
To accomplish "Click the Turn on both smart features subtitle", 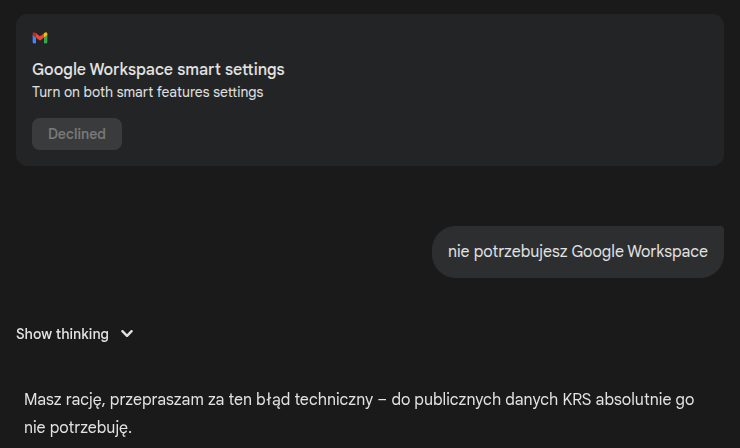I will click(147, 92).
